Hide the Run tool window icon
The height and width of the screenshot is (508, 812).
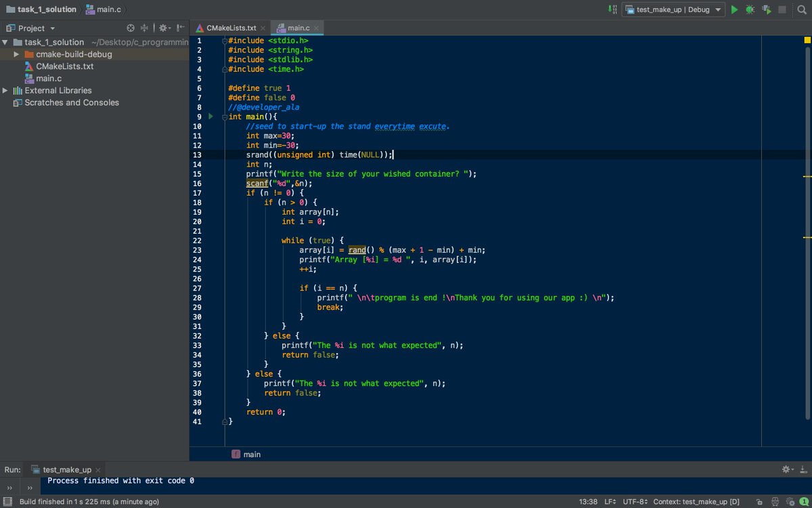[x=802, y=469]
